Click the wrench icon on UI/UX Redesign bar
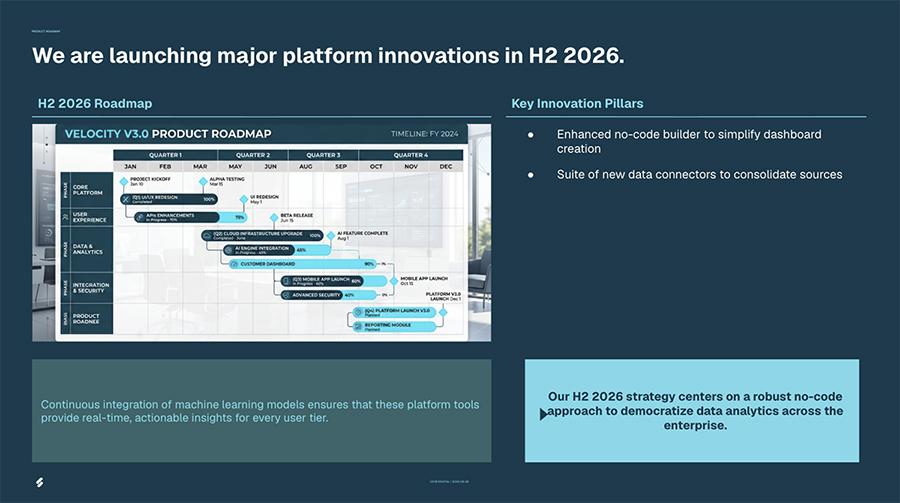 (126, 199)
